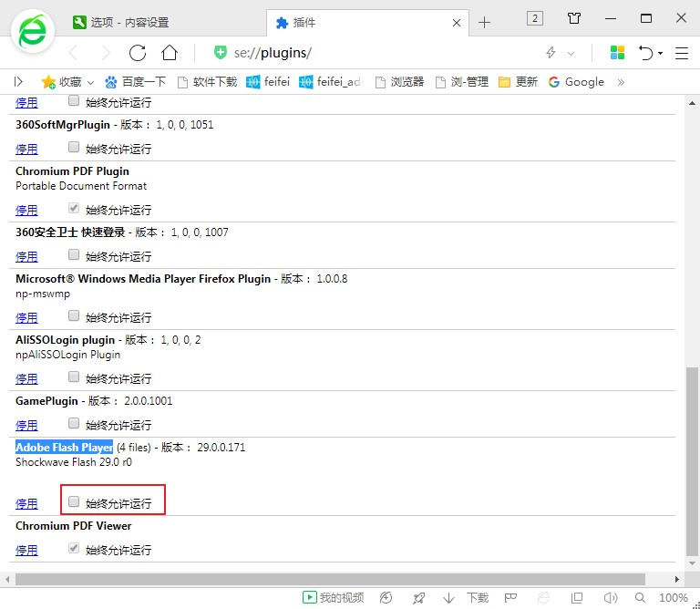Go to the browser home page

tap(170, 52)
